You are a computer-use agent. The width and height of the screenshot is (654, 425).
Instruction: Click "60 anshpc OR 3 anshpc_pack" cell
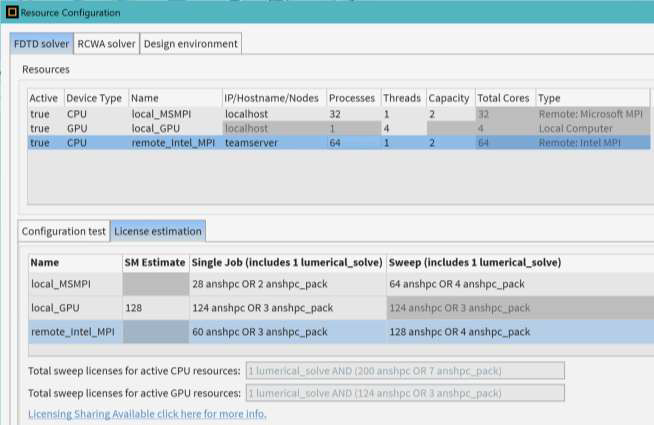(287, 332)
